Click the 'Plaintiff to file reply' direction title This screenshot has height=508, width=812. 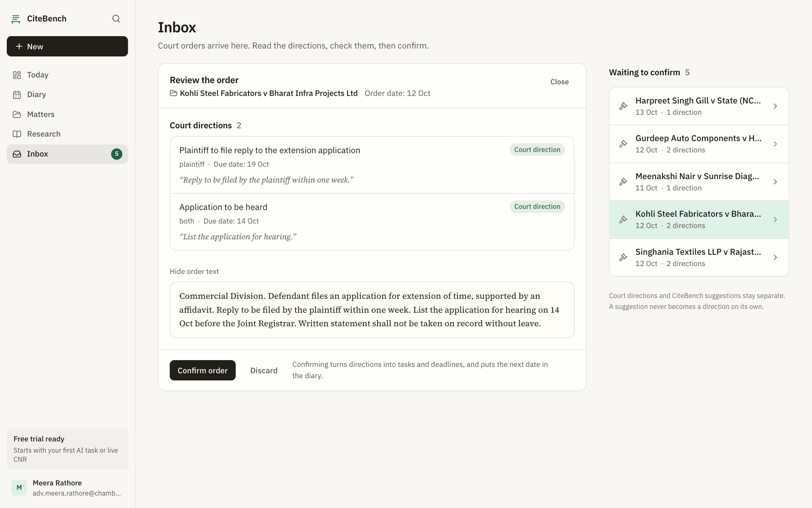click(x=270, y=150)
